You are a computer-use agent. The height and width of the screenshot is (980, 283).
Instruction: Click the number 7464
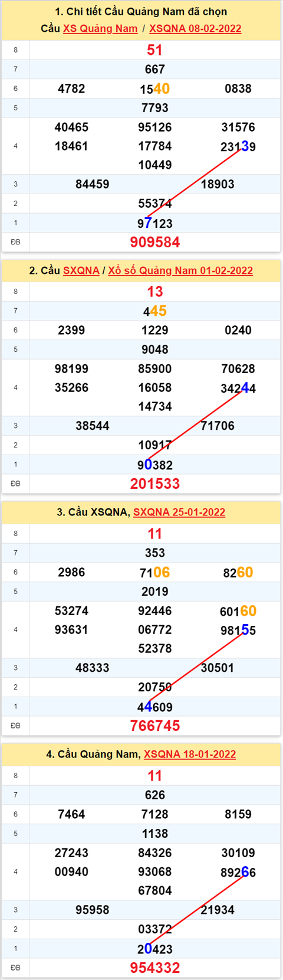(x=71, y=814)
